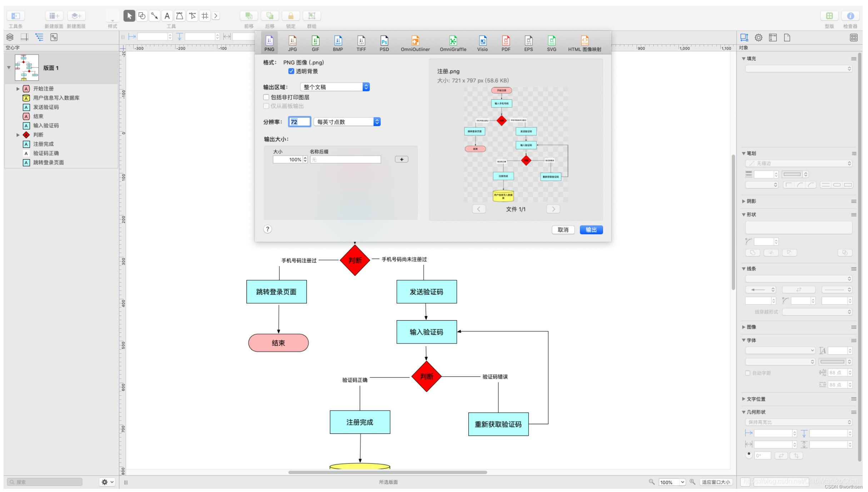Click the New Canvas (新建版面) icon

(x=54, y=16)
